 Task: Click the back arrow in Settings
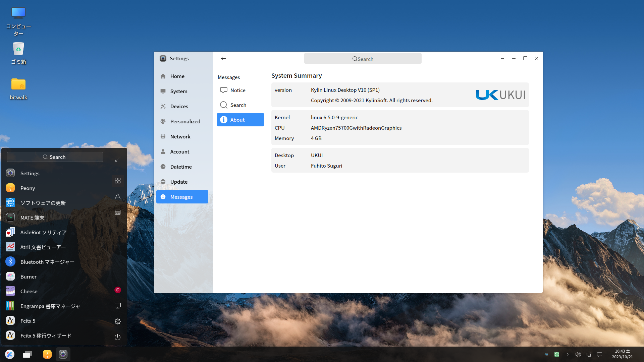click(x=223, y=58)
